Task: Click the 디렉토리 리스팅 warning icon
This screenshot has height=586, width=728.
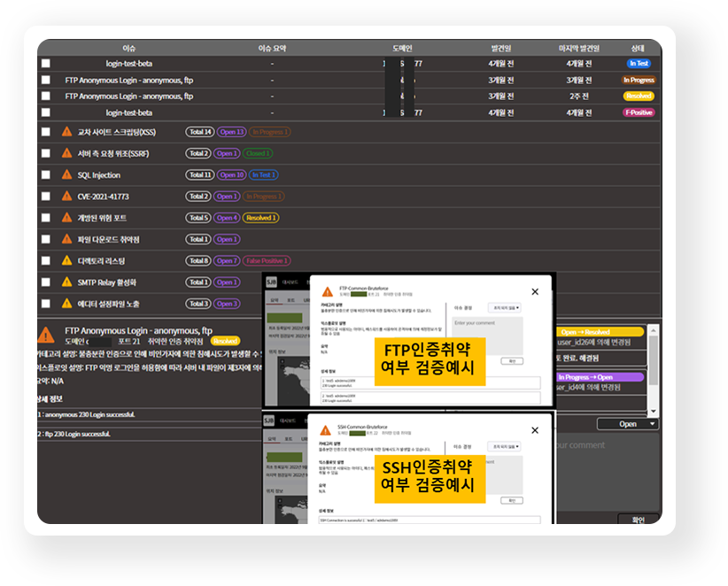Action: click(66, 261)
